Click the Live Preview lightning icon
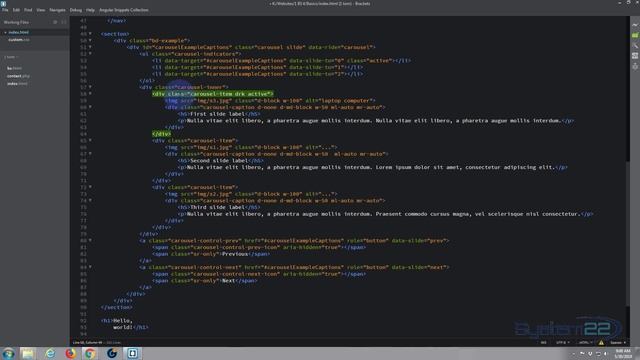This screenshot has width=640, height=360. 635,25
